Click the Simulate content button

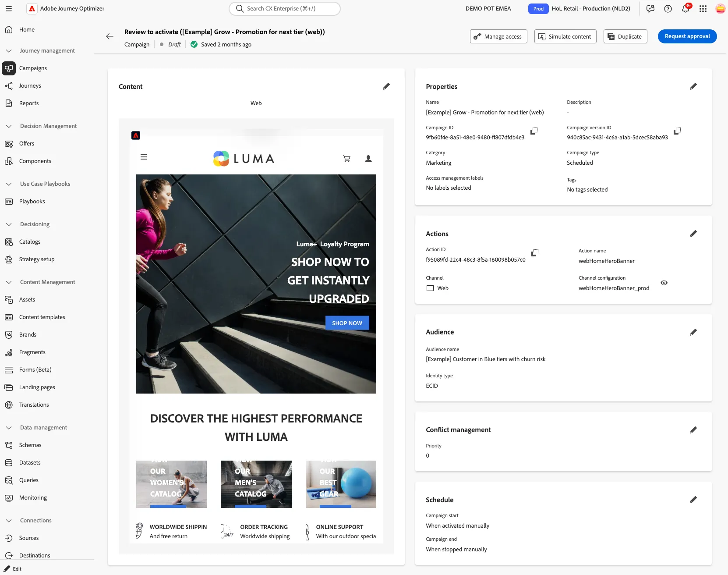click(565, 36)
